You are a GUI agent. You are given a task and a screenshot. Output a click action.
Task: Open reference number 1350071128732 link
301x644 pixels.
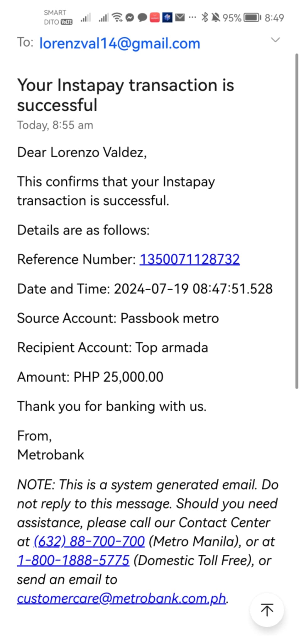tap(189, 259)
